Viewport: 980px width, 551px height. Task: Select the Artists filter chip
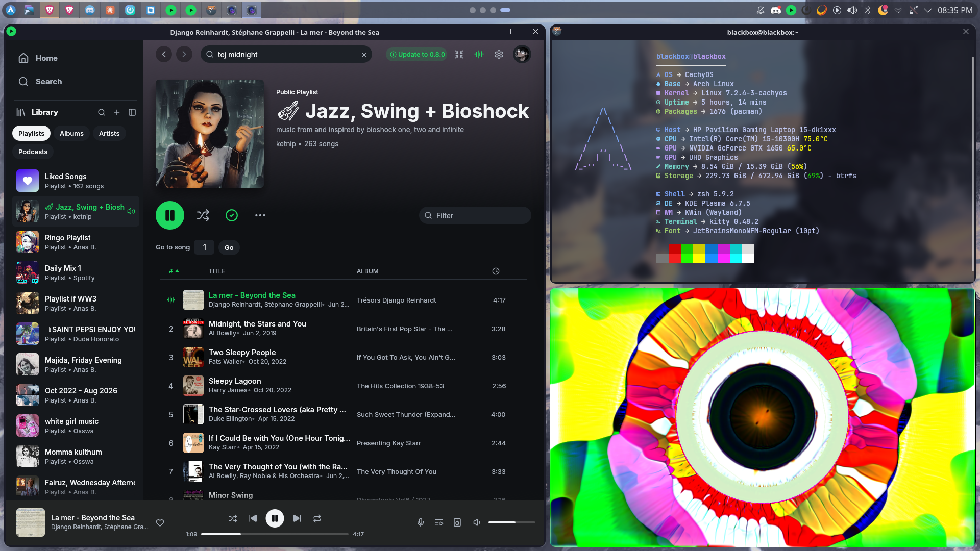click(109, 134)
